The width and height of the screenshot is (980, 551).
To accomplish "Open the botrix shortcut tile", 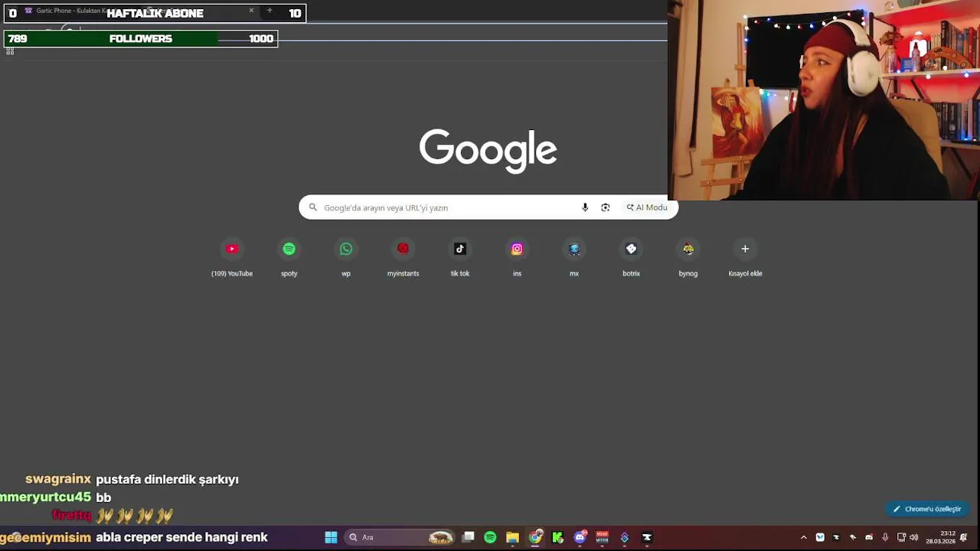I will click(x=631, y=257).
